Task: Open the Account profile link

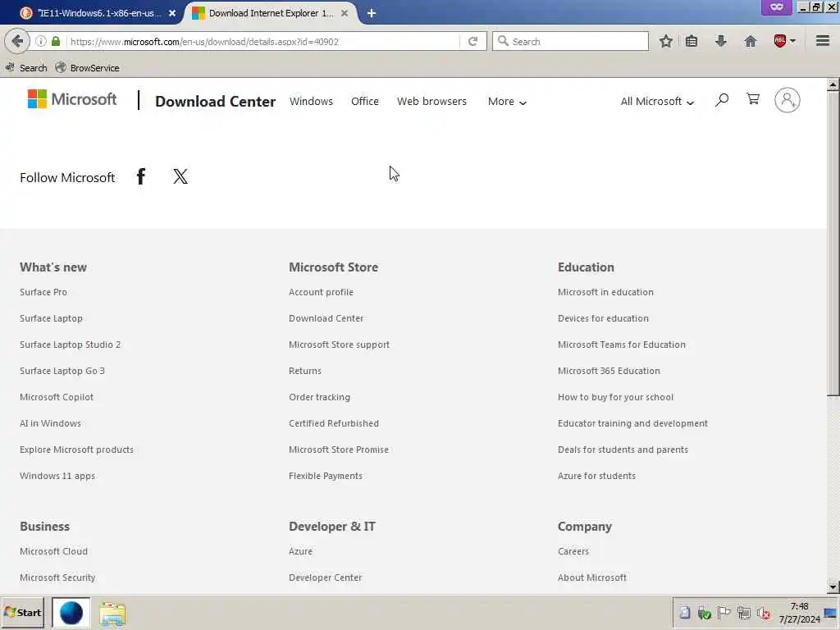Action: click(321, 292)
